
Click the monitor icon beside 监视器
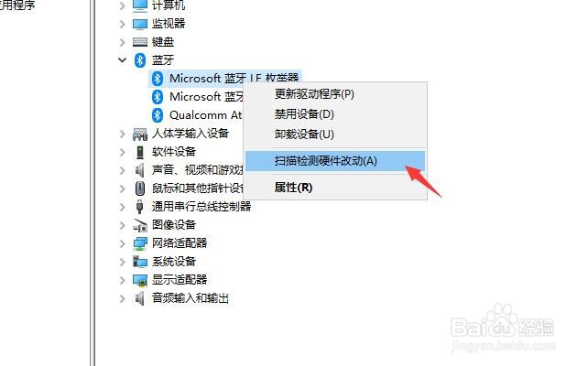click(x=140, y=24)
